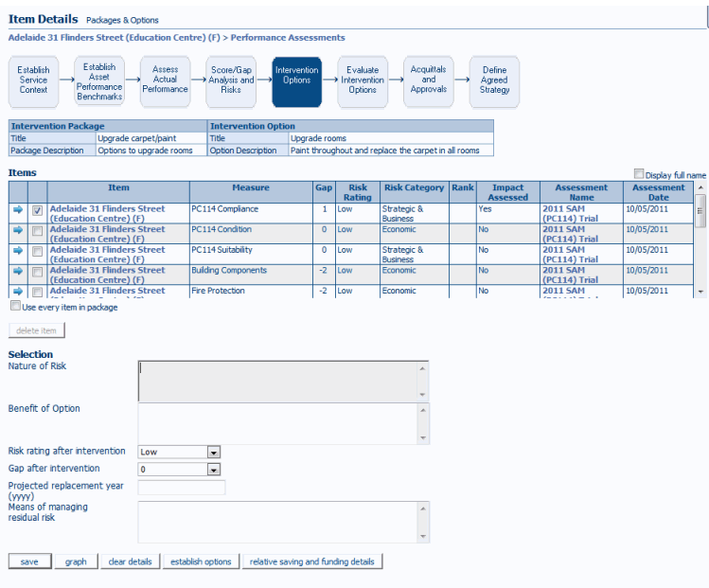
Task: Select the Intervention Options step
Action: coord(297,81)
